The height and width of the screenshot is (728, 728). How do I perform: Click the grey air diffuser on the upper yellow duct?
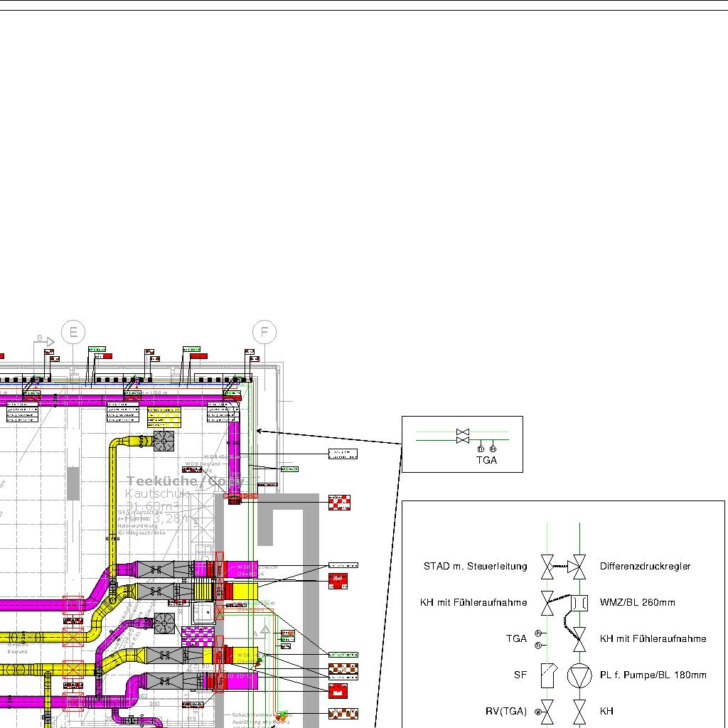tap(164, 441)
